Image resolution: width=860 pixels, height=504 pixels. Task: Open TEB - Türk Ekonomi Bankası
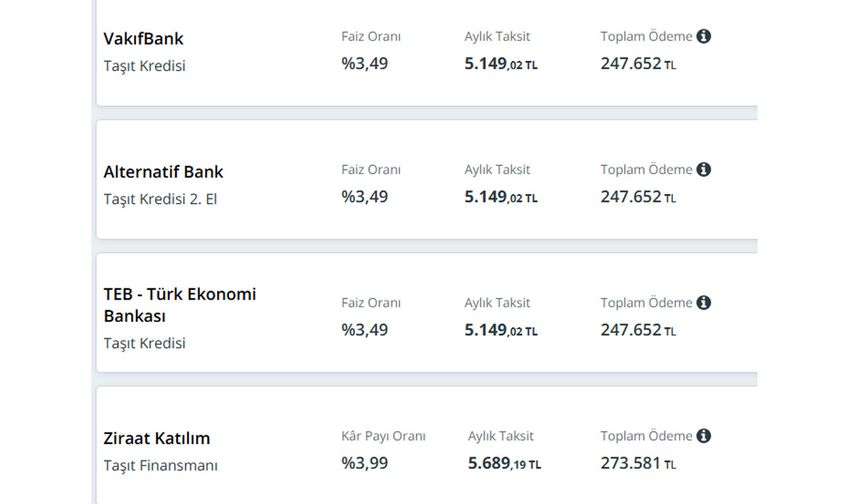180,305
